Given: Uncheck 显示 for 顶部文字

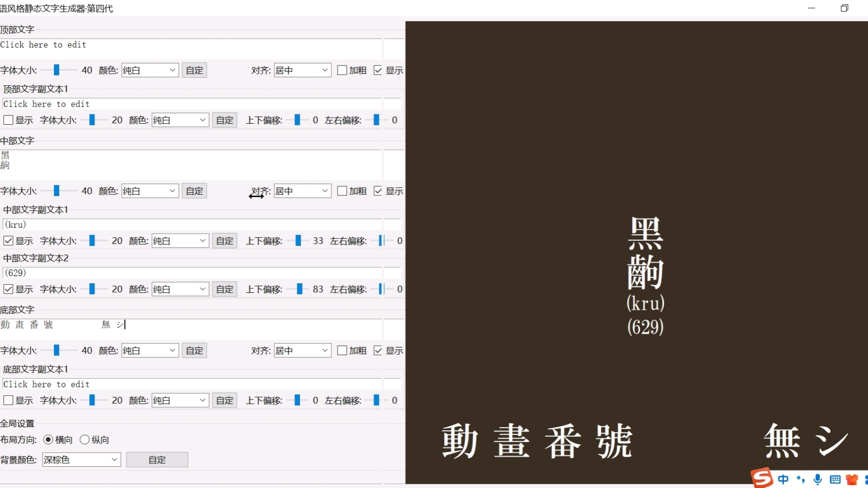Looking at the screenshot, I should [378, 70].
